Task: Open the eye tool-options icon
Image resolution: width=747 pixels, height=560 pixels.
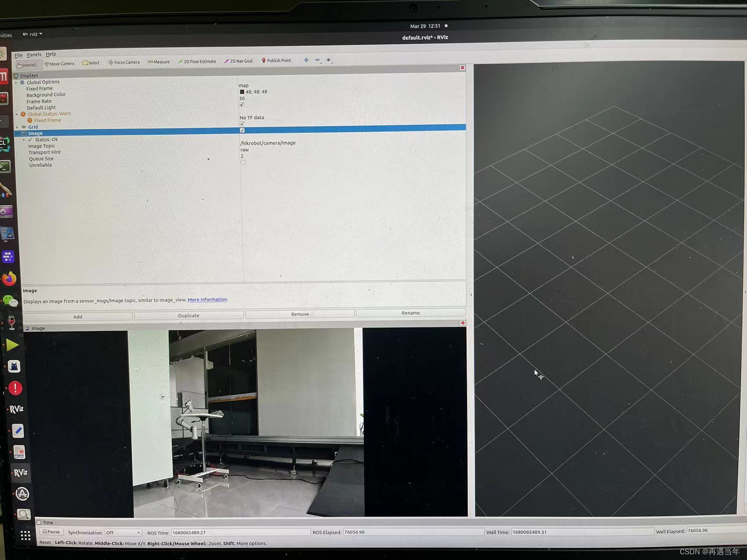Action: (x=328, y=60)
